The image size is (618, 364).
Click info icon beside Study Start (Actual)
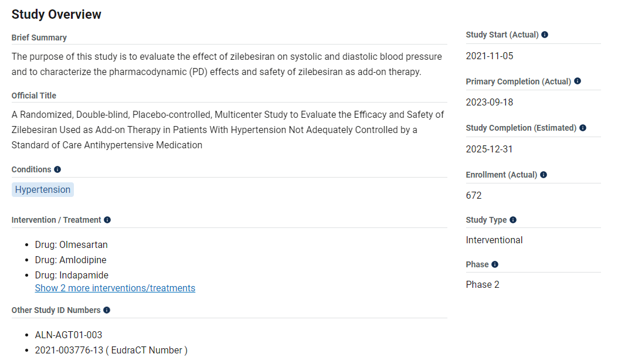pyautogui.click(x=545, y=35)
